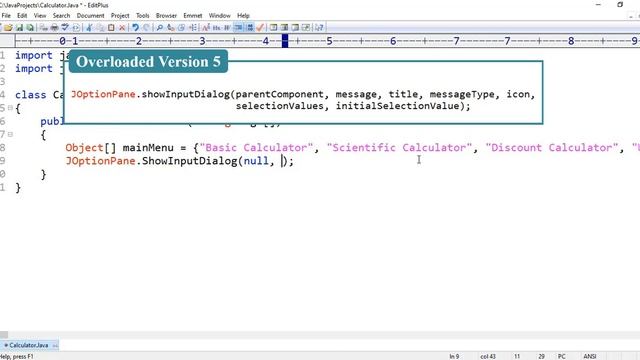Click the Go to line icon
Screen dimensions: 640x360
[x=192, y=28]
